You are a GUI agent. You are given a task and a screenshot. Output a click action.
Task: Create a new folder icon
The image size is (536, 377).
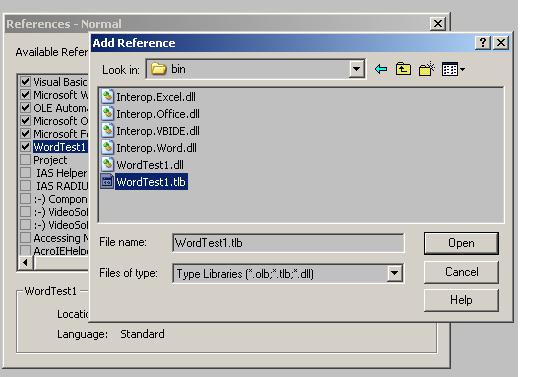[x=427, y=69]
